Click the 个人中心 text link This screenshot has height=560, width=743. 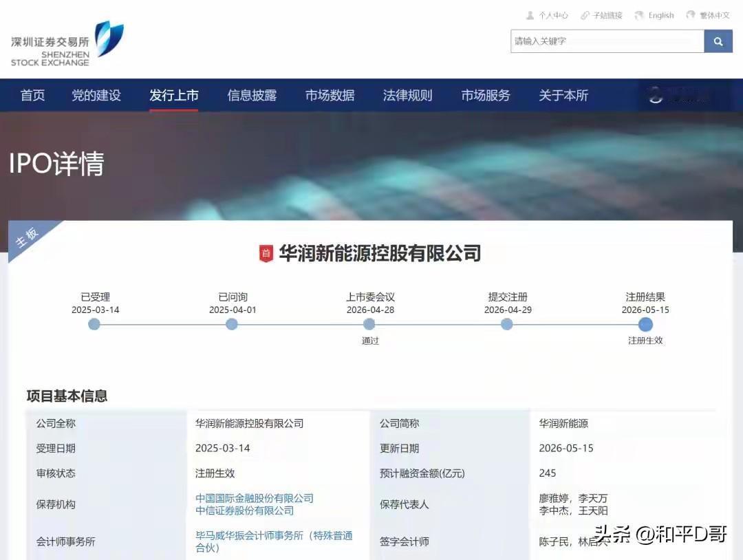(553, 15)
